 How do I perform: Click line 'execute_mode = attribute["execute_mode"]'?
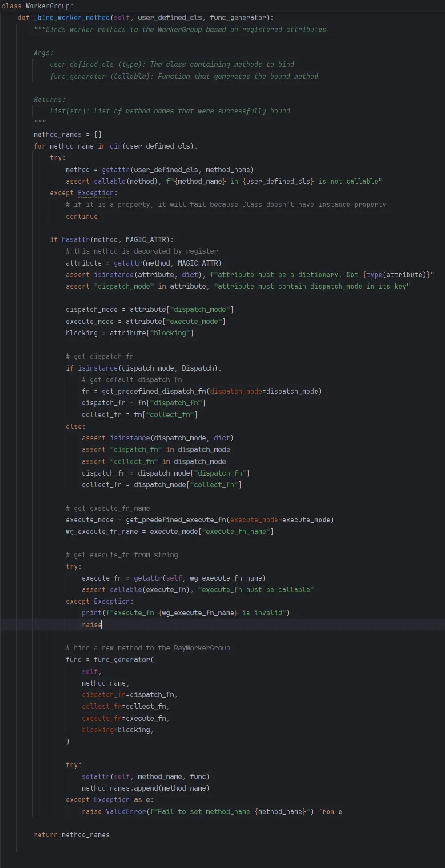click(x=146, y=321)
